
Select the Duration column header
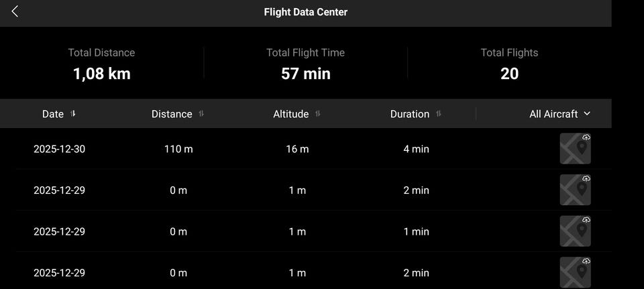pyautogui.click(x=410, y=114)
